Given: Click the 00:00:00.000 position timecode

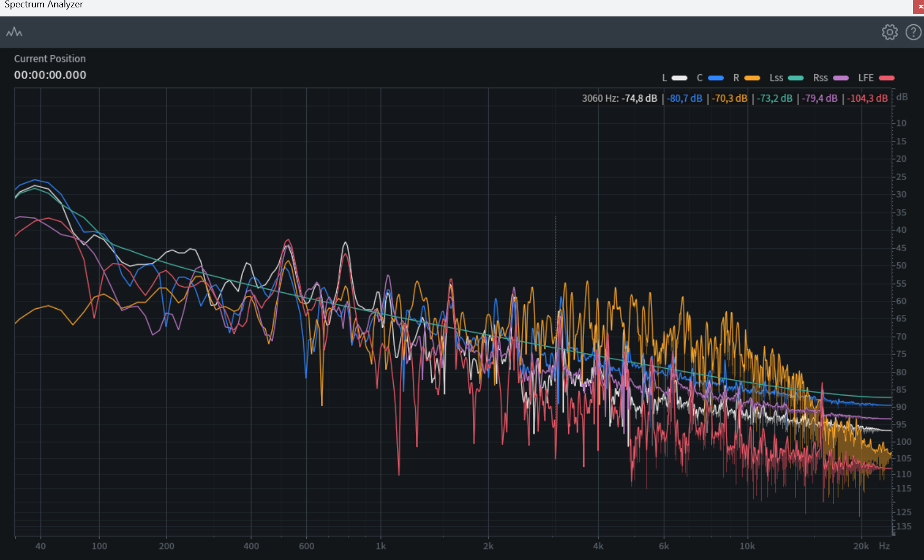Looking at the screenshot, I should (50, 75).
